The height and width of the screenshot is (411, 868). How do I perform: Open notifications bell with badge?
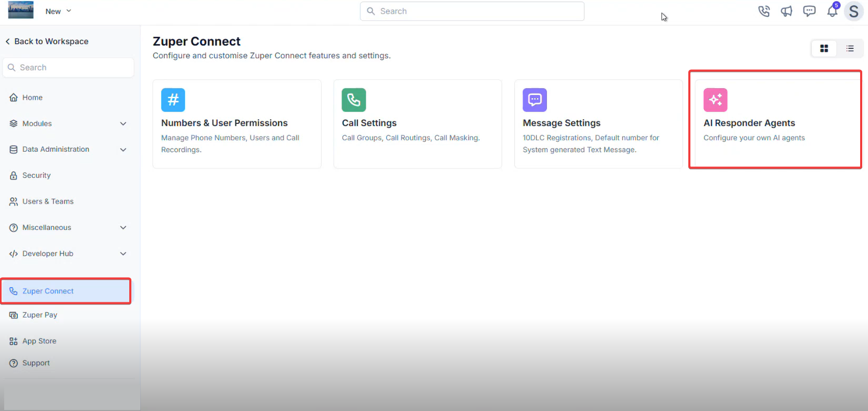point(833,10)
